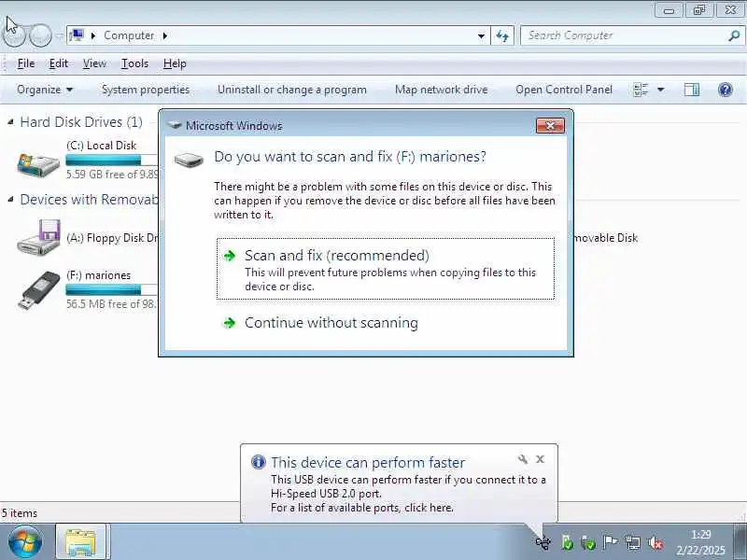Click System properties in the toolbar
This screenshot has width=747, height=560.
click(146, 90)
